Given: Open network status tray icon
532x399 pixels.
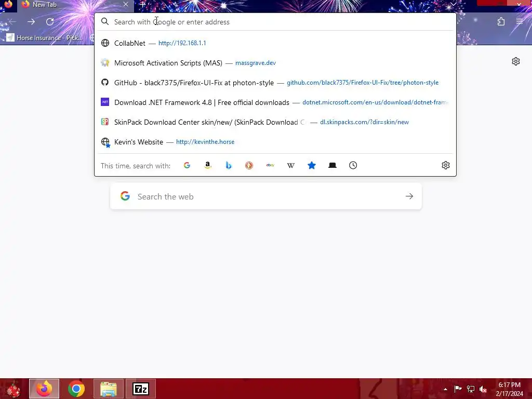Looking at the screenshot, I should pyautogui.click(x=471, y=389).
